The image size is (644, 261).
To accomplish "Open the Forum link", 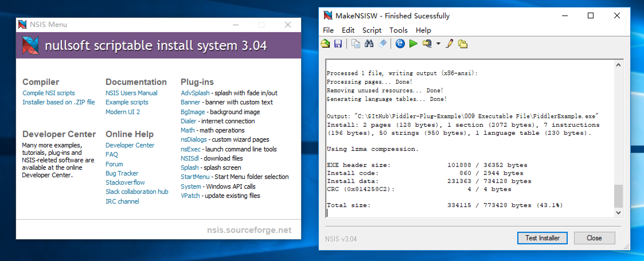I will [114, 164].
